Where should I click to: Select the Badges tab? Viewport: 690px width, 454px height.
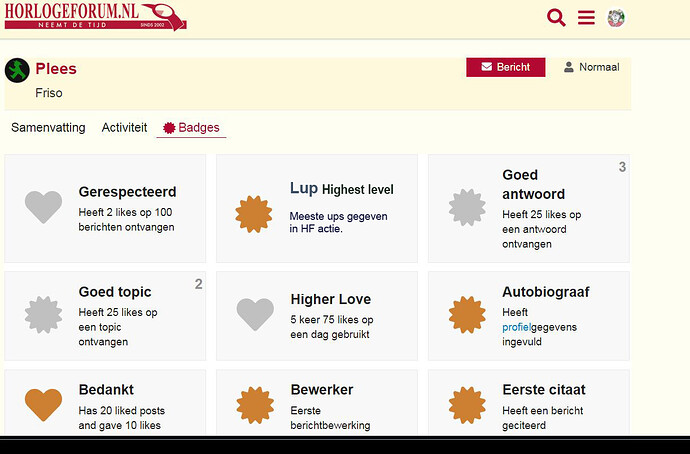click(191, 128)
